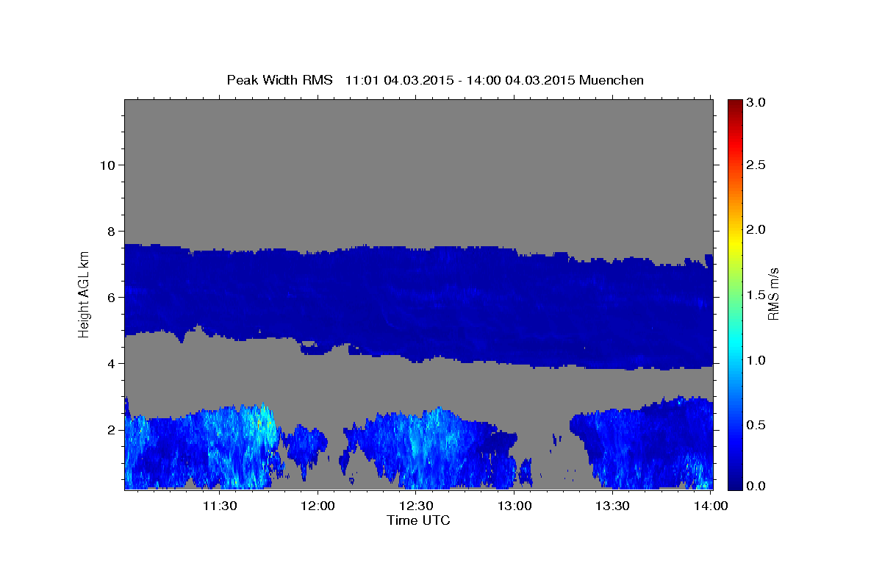The height and width of the screenshot is (588, 882).
Task: Click the dark blue bottom of colorbar
Action: pyautogui.click(x=734, y=483)
